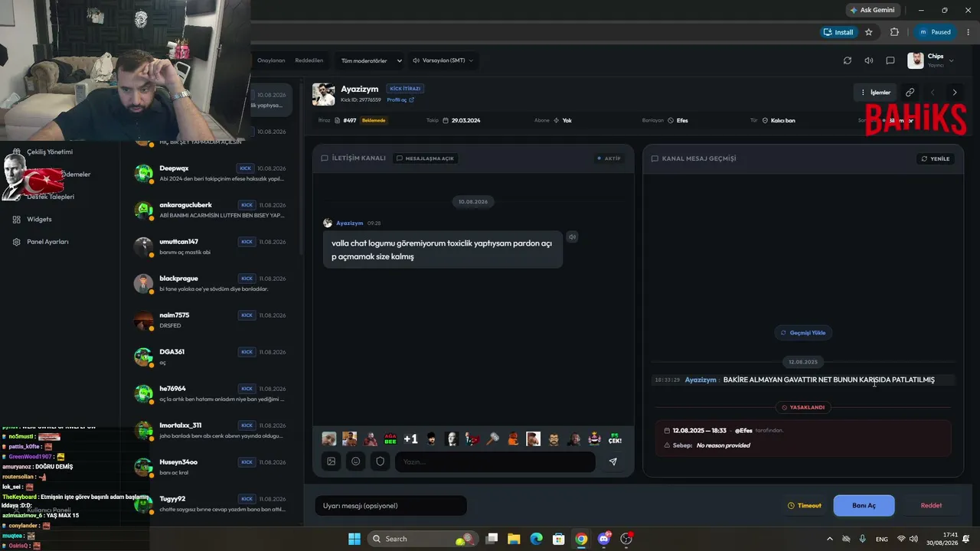Send the message with the paper plane icon

click(612, 461)
